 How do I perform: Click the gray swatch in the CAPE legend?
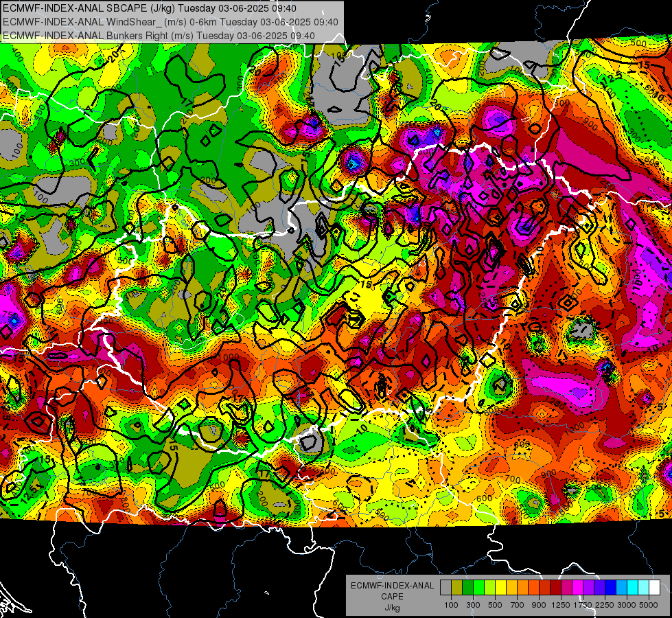pyautogui.click(x=445, y=587)
